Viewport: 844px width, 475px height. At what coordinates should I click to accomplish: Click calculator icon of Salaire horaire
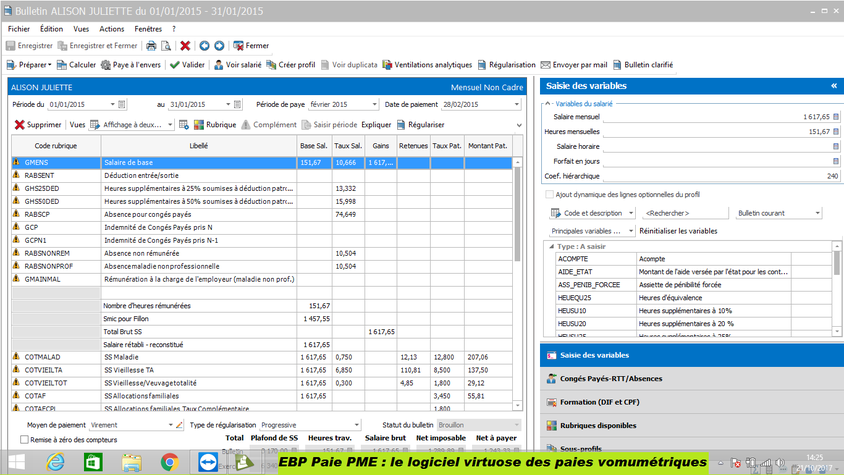[836, 146]
